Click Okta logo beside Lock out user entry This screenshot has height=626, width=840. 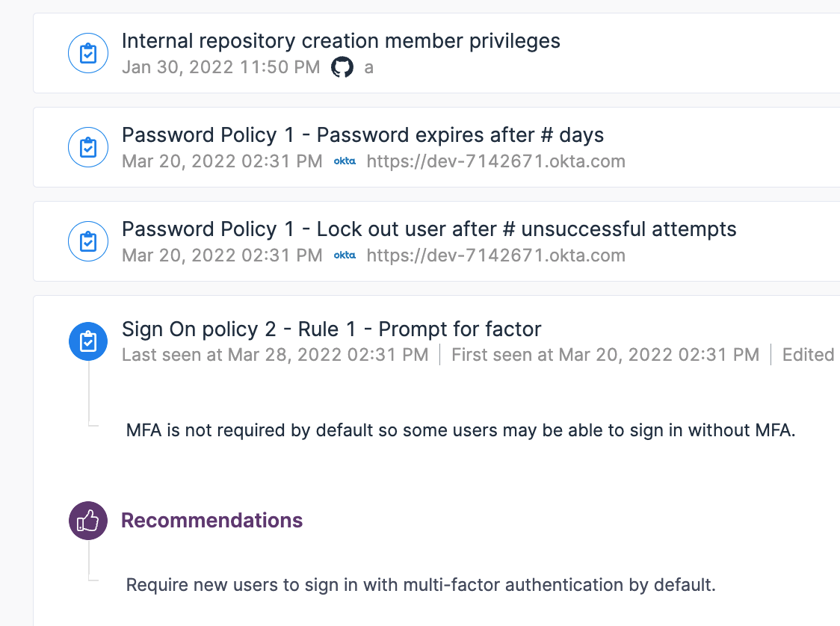click(345, 255)
